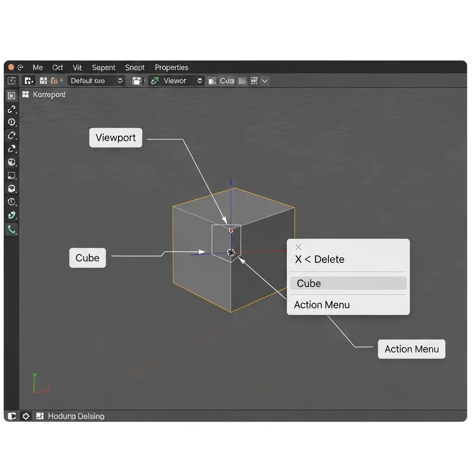Click the clock-shaped tool icon
Screen dimensions: 476x476
(x=12, y=202)
